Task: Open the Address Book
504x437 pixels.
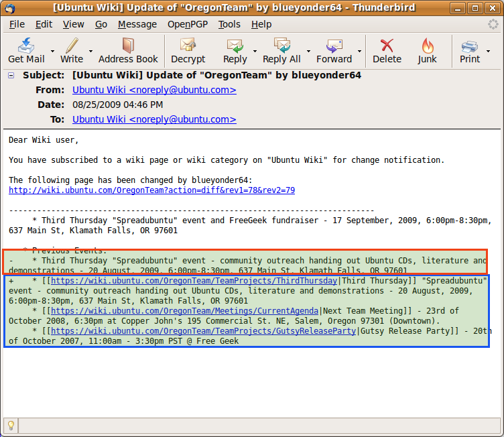Action: point(128,50)
